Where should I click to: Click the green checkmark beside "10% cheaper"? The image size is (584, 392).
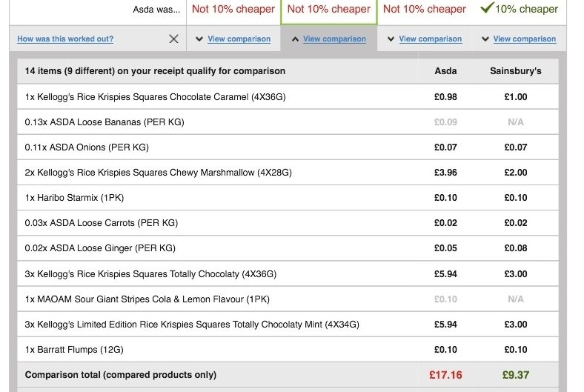(x=486, y=9)
